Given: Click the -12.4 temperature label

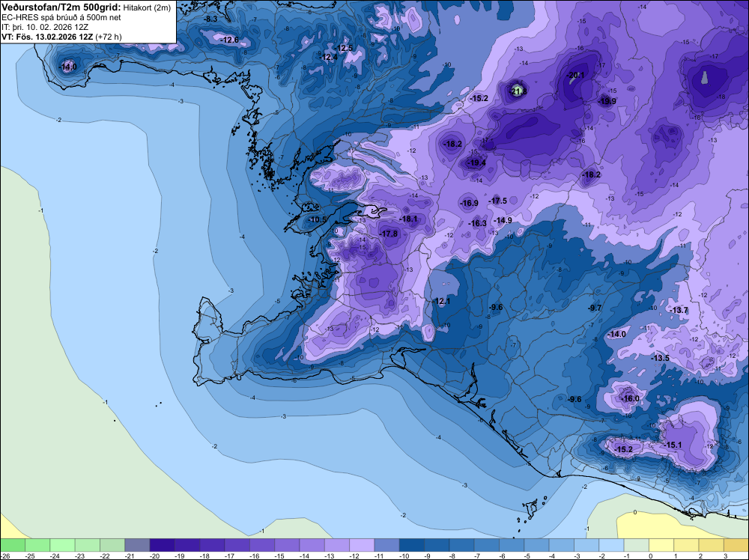Looking at the screenshot, I should click(x=329, y=57).
